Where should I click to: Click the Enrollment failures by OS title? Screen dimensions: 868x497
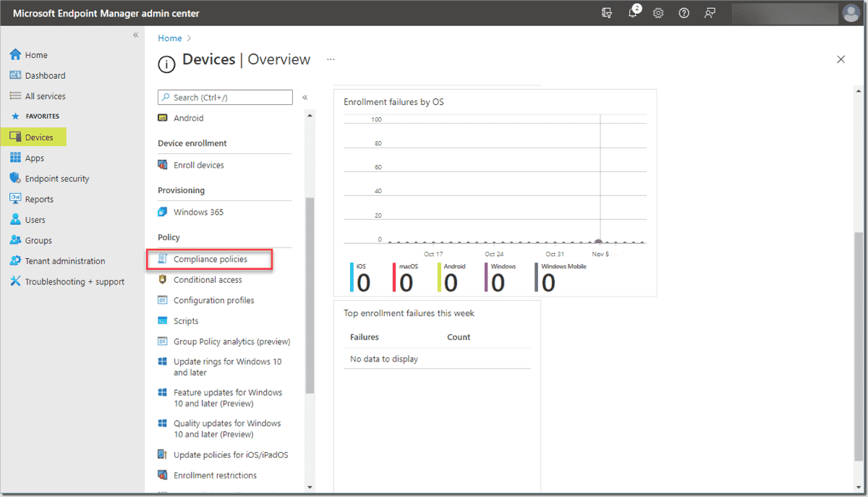(393, 102)
